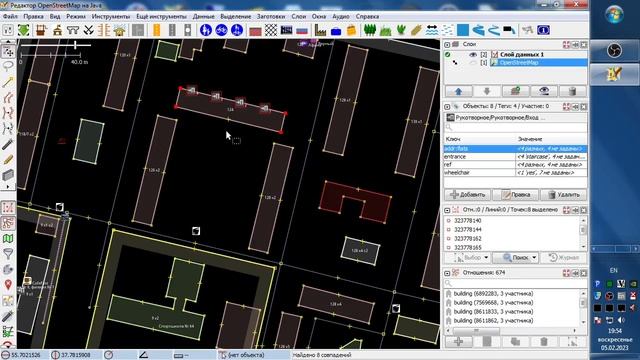The image size is (640, 360).
Task: Open the Файл menu
Action: [10, 16]
